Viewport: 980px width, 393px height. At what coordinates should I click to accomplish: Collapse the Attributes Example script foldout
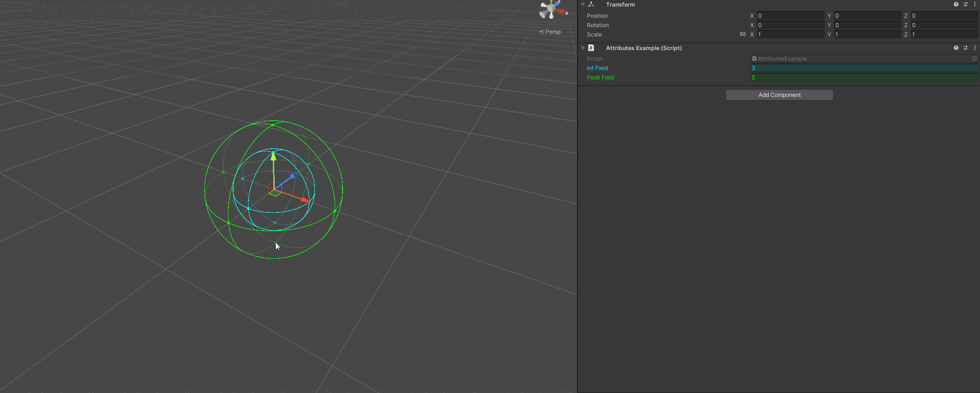pos(583,48)
